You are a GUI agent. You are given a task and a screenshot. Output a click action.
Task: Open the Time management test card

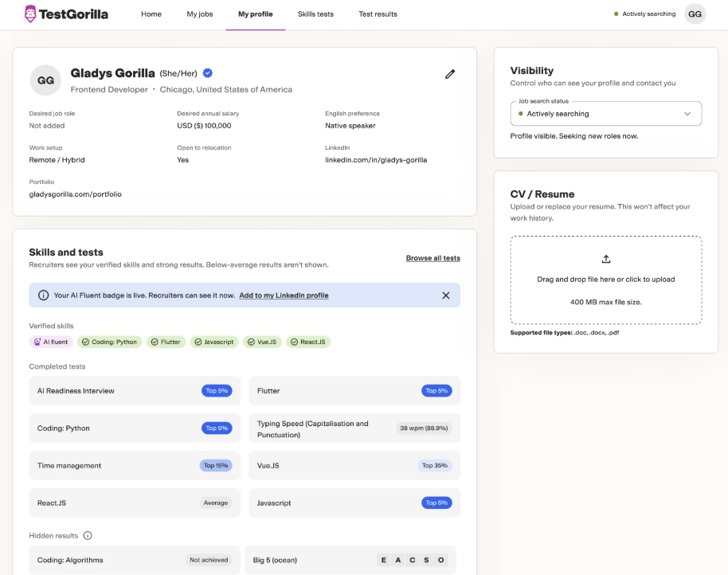135,465
